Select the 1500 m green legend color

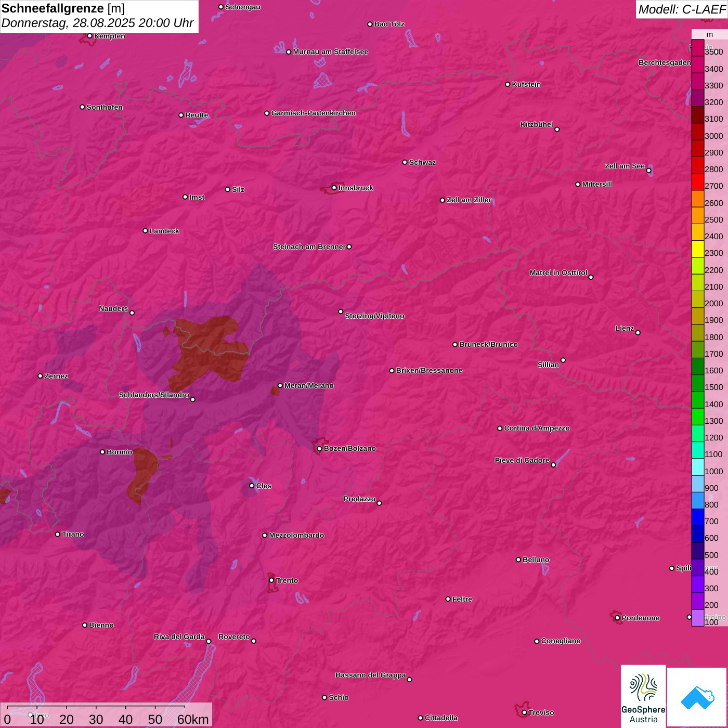tap(697, 383)
